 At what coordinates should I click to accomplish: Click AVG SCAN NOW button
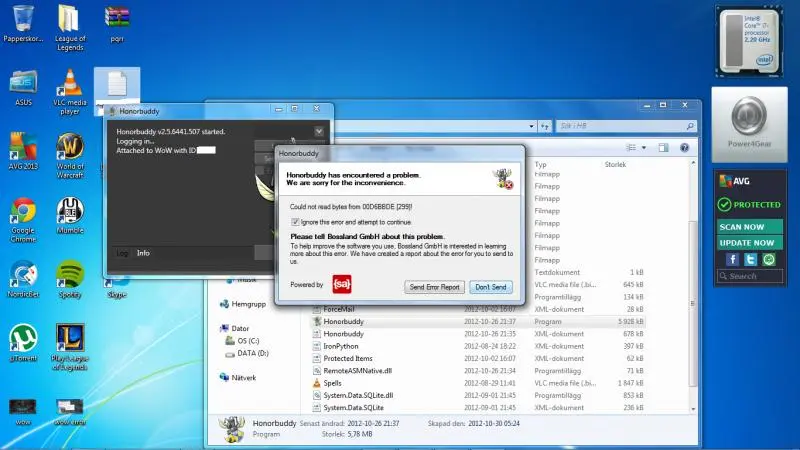(749, 227)
